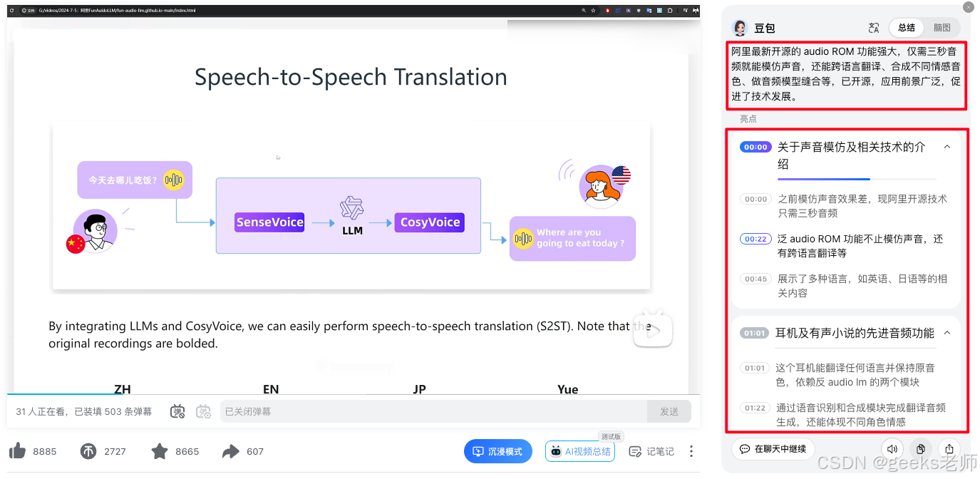This screenshot has height=479, width=980.
Task: Open the danmaku settings icon
Action: coord(204,411)
